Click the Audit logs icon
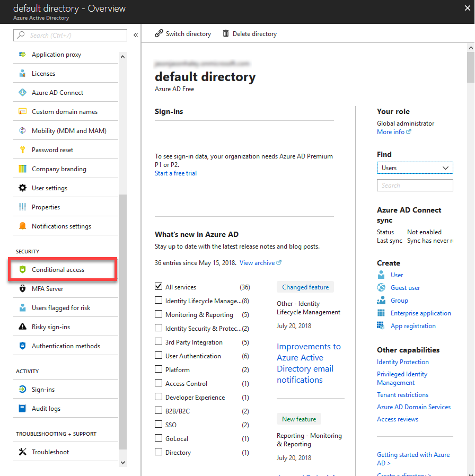475x476 pixels. pos(22,408)
